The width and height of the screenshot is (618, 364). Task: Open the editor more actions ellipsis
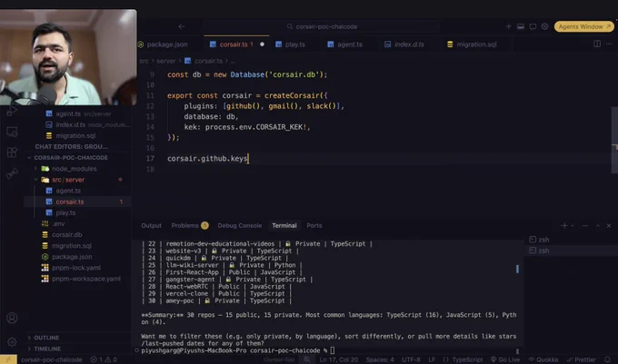609,44
